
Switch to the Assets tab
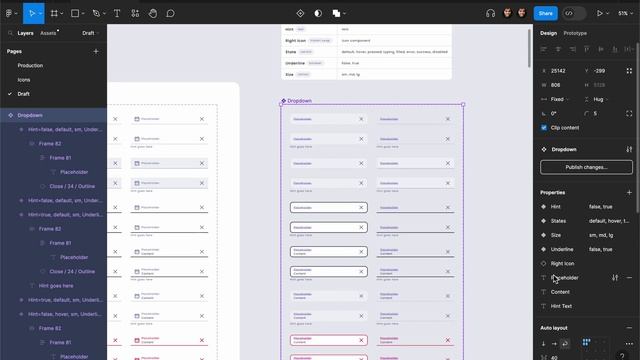pos(48,33)
